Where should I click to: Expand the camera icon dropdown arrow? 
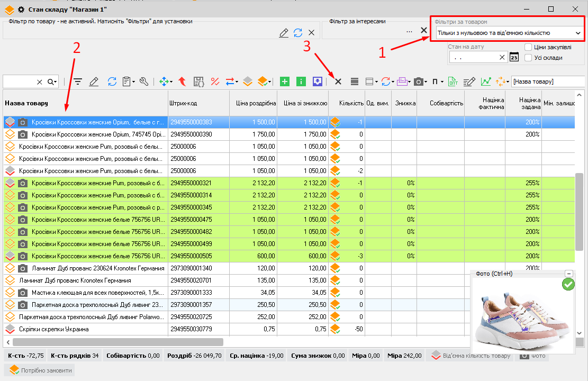426,81
